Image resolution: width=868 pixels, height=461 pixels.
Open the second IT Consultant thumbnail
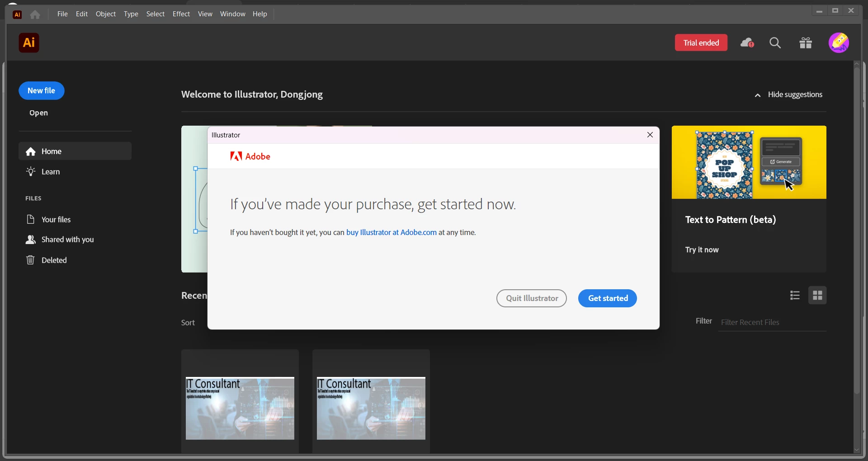pos(371,409)
